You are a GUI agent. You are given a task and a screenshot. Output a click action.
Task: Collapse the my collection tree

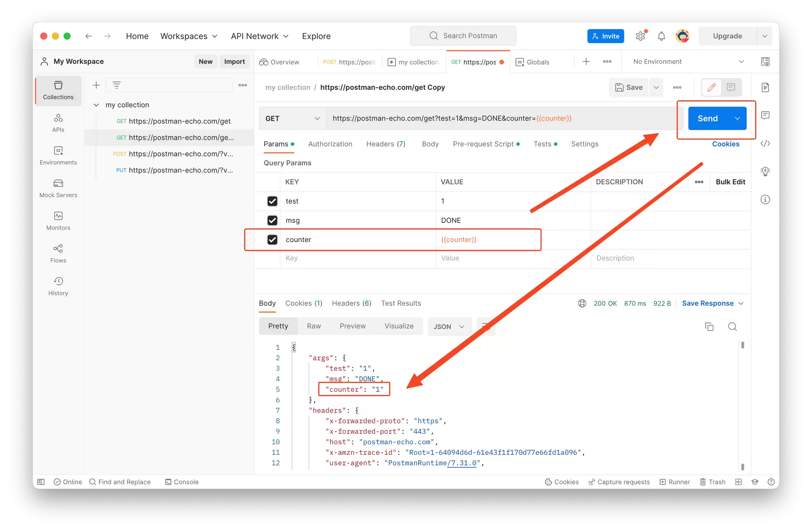[x=96, y=105]
